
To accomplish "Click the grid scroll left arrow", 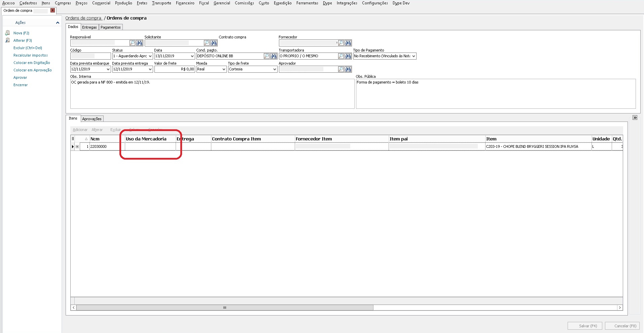I will 74,308.
